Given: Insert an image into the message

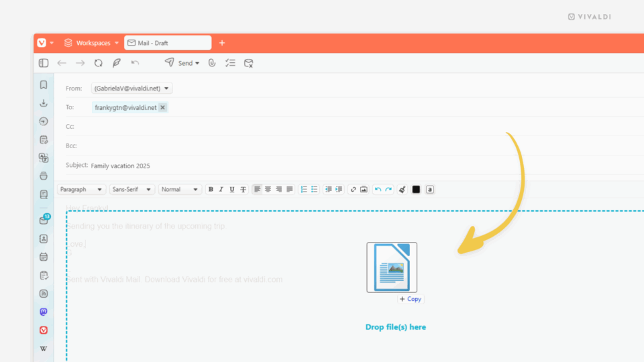Looking at the screenshot, I should (364, 189).
